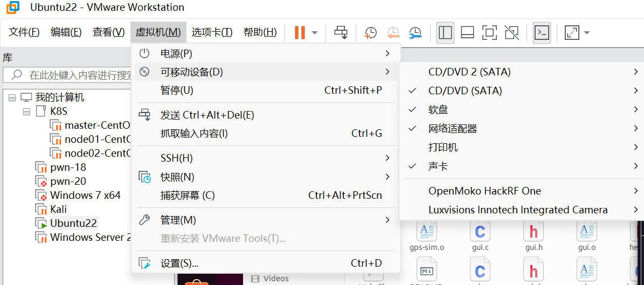Expand CD/DVD 2 (SATA) device submenu
This screenshot has width=644, height=285.
(523, 72)
